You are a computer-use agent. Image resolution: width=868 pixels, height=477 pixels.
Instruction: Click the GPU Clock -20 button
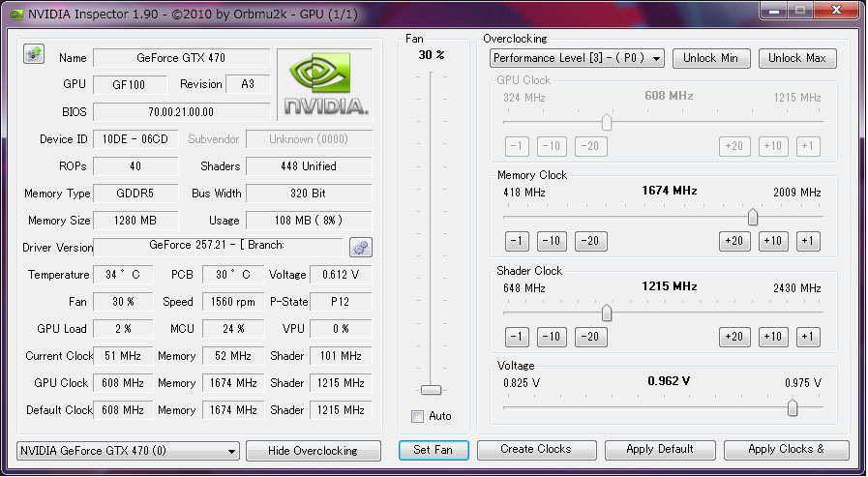[x=590, y=147]
